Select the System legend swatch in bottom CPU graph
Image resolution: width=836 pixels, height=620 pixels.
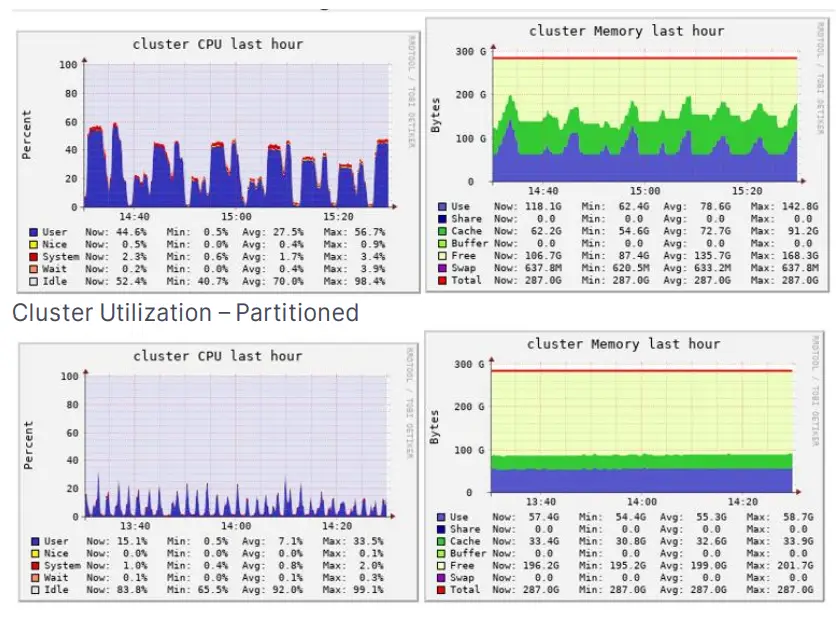[34, 565]
